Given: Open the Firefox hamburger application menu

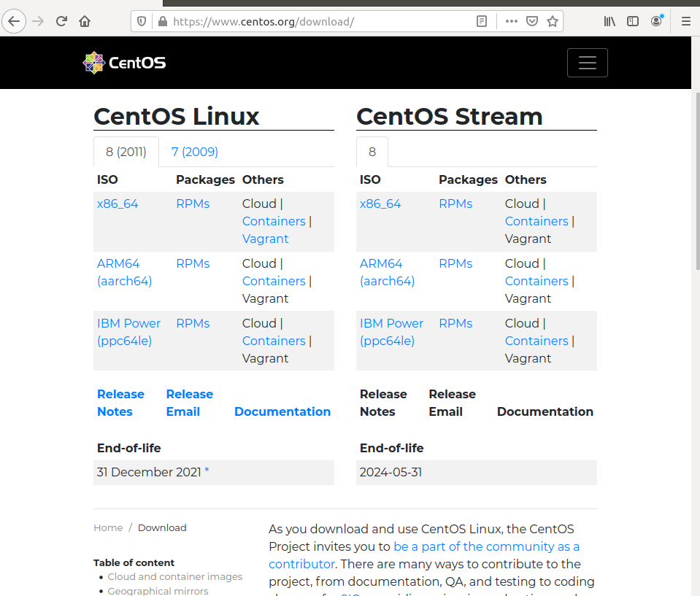Looking at the screenshot, I should (686, 21).
